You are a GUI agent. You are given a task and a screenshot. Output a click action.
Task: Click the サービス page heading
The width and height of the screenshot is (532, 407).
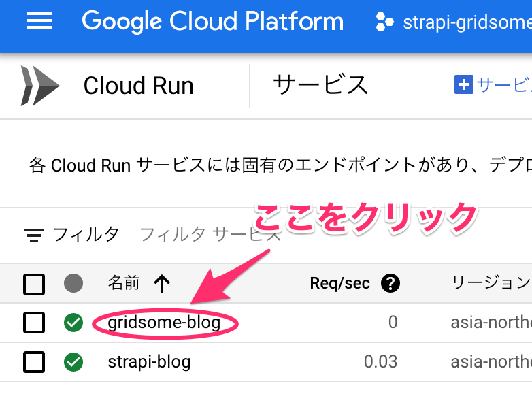click(x=320, y=85)
